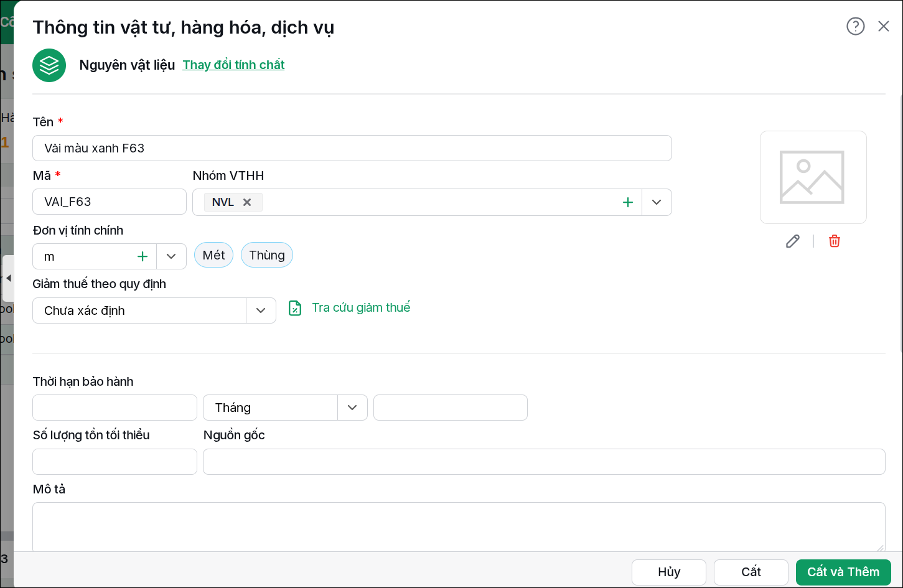The width and height of the screenshot is (903, 588).
Task: Click the Thời hạn bảo hành number field
Action: click(115, 408)
